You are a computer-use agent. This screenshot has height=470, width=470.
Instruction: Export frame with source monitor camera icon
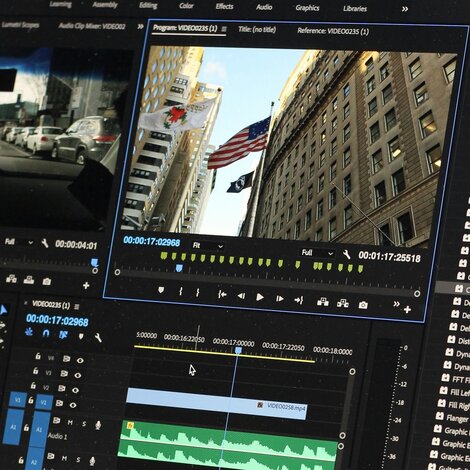[x=47, y=282]
